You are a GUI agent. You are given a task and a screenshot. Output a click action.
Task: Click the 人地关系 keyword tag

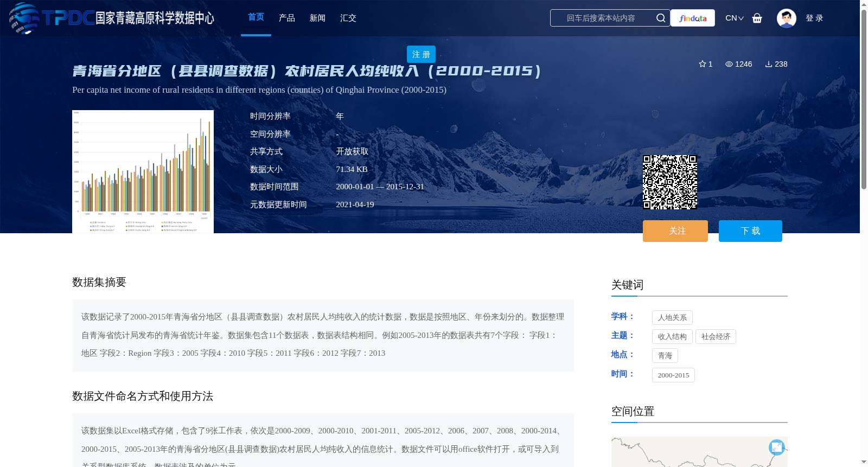pos(672,317)
